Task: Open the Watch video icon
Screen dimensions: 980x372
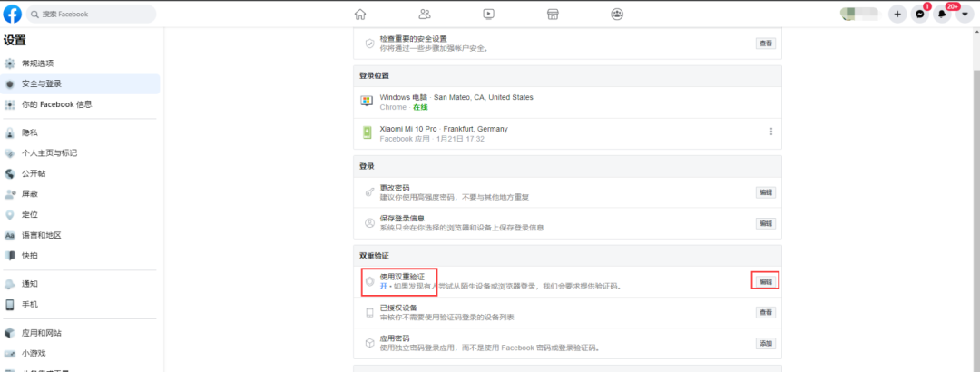Action: (x=489, y=14)
